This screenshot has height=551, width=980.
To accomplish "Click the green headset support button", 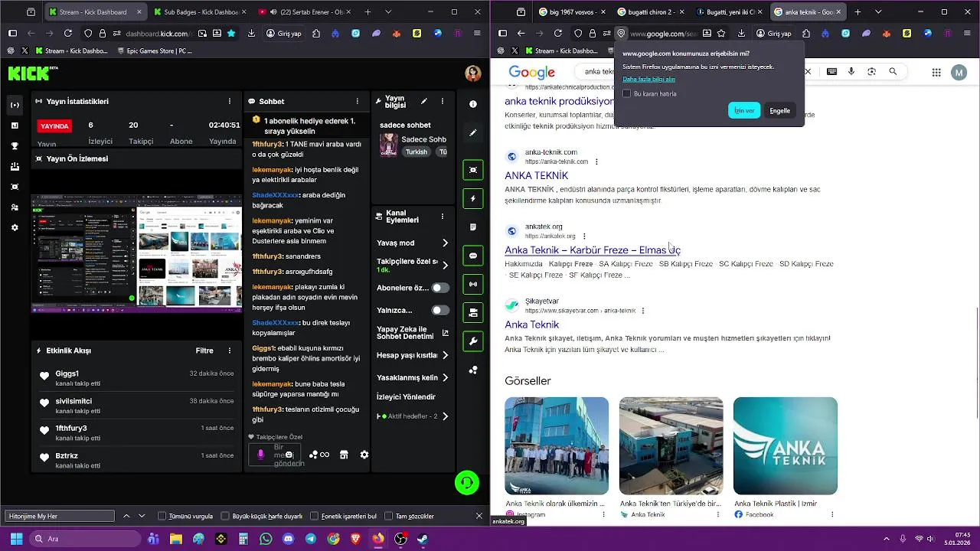I will pos(467,482).
